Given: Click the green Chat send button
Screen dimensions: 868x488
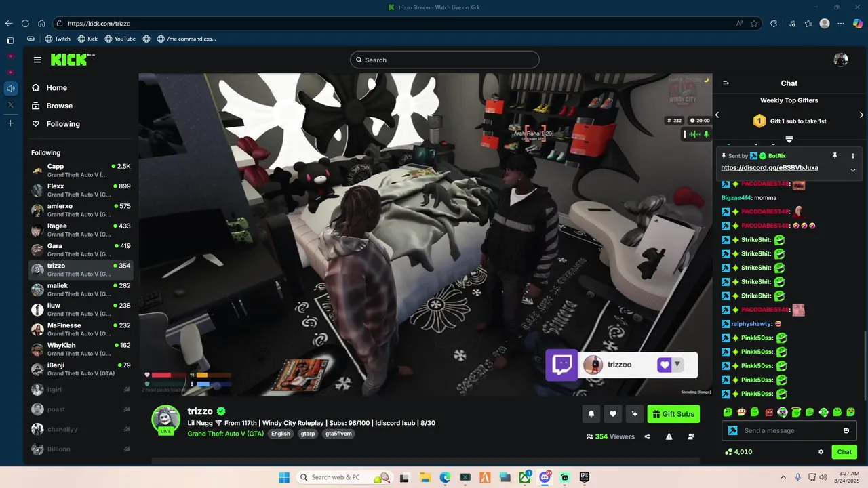Looking at the screenshot, I should tap(844, 452).
